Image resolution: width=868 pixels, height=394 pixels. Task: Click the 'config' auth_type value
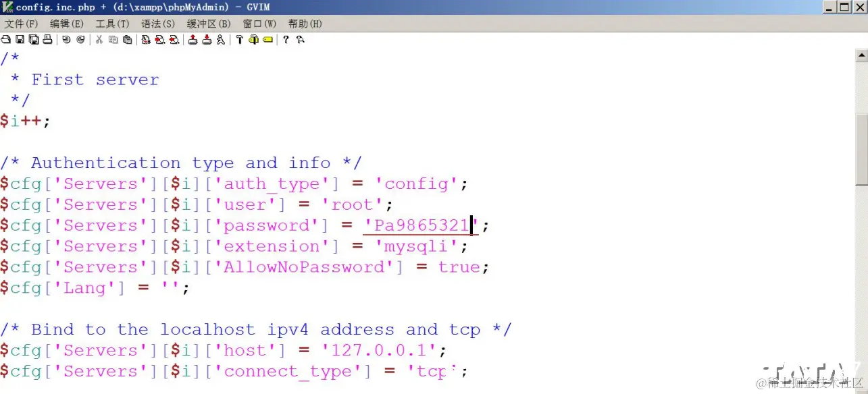(417, 184)
